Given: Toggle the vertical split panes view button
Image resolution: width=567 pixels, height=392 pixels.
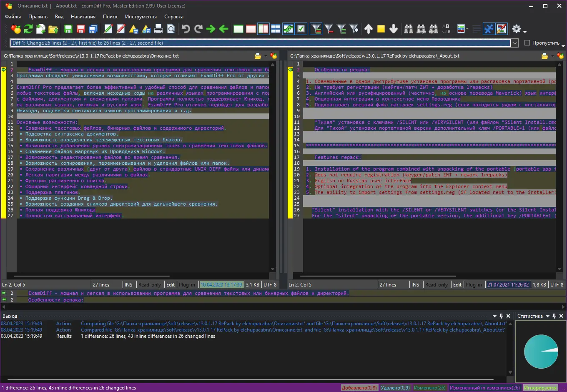Looking at the screenshot, I should tap(263, 29).
